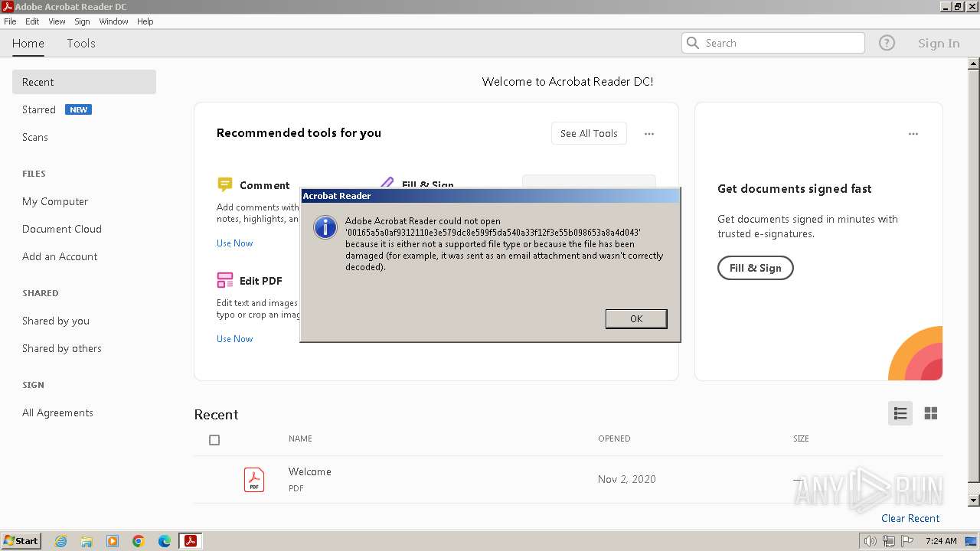Screen dimensions: 980x551
Task: Click the info icon in error dialog
Action: pos(325,227)
